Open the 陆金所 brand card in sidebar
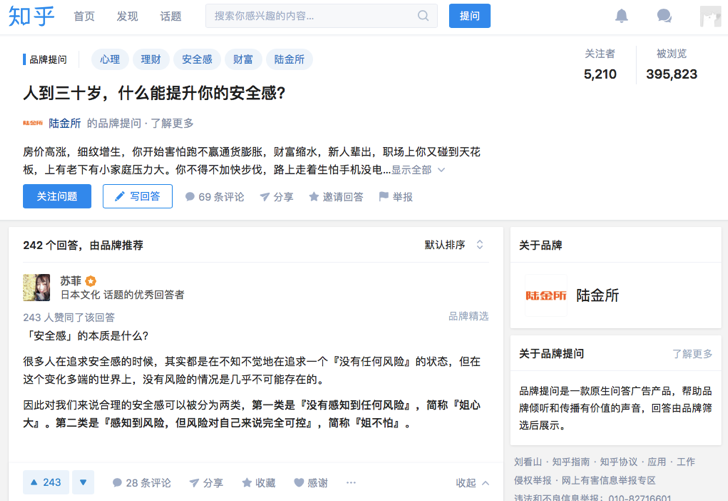The image size is (728, 501). (616, 295)
